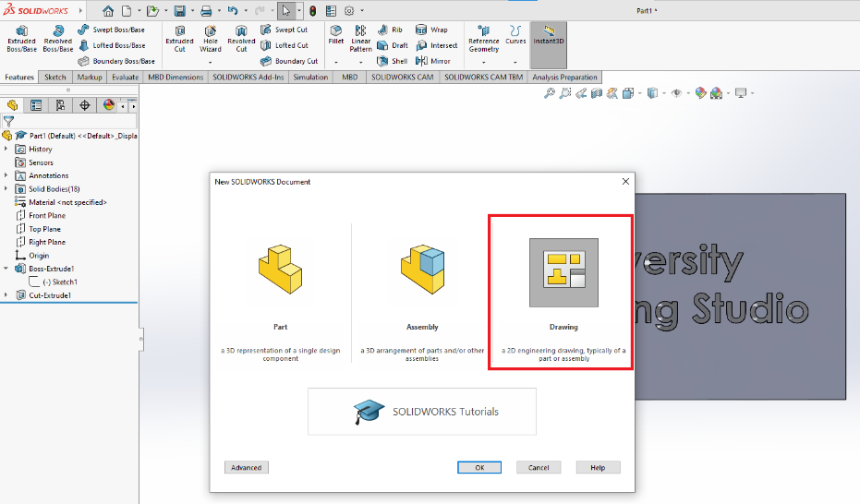Click the Mirror feature tool

436,61
